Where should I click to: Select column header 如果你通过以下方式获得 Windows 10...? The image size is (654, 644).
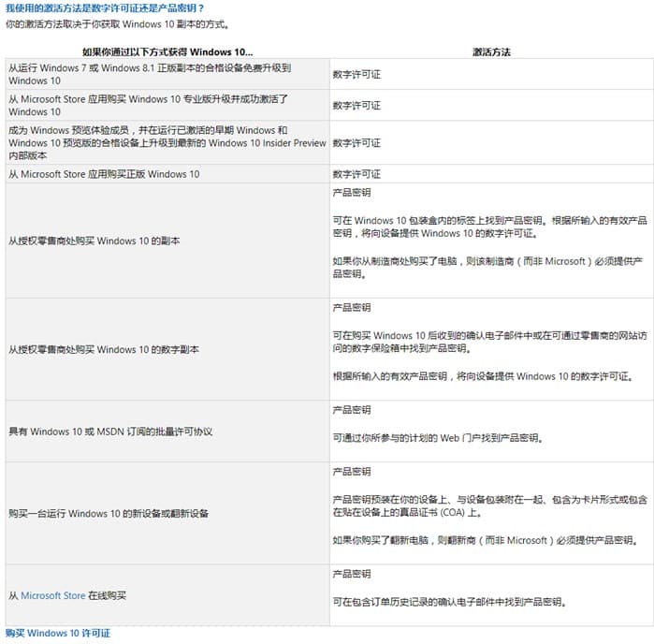(x=167, y=52)
